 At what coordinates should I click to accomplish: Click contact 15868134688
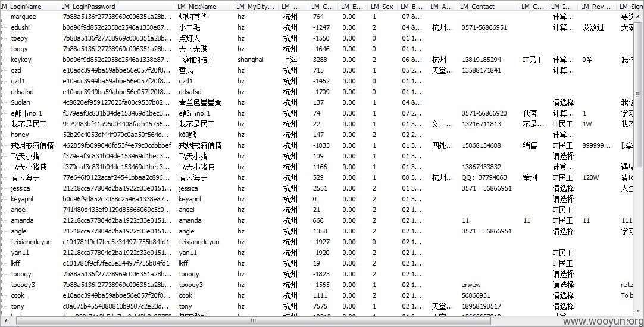pos(482,145)
